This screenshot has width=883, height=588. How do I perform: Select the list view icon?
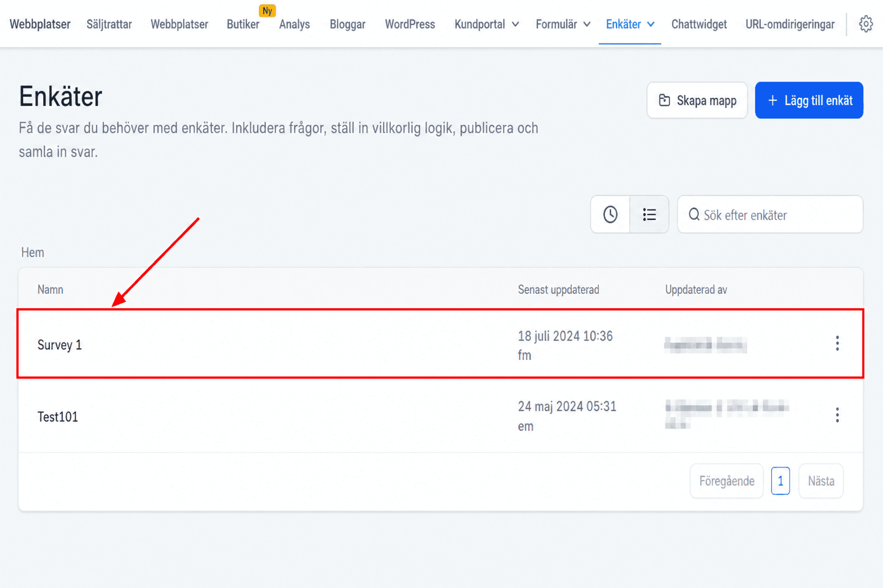pos(649,214)
